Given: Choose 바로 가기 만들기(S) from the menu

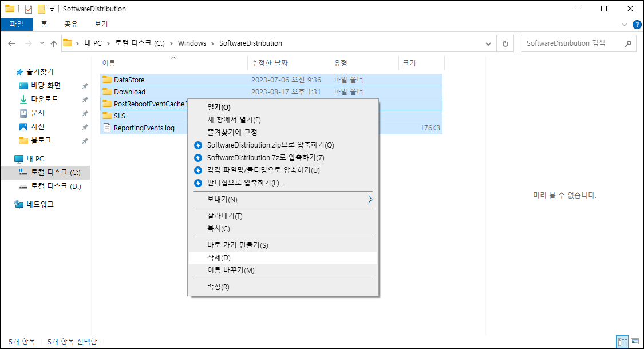Looking at the screenshot, I should tap(283, 245).
